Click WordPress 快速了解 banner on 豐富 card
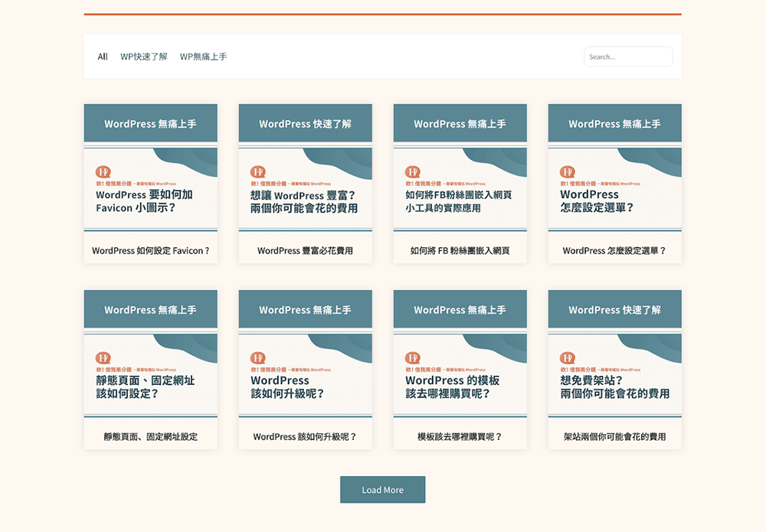This screenshot has height=532, width=766. tap(306, 123)
